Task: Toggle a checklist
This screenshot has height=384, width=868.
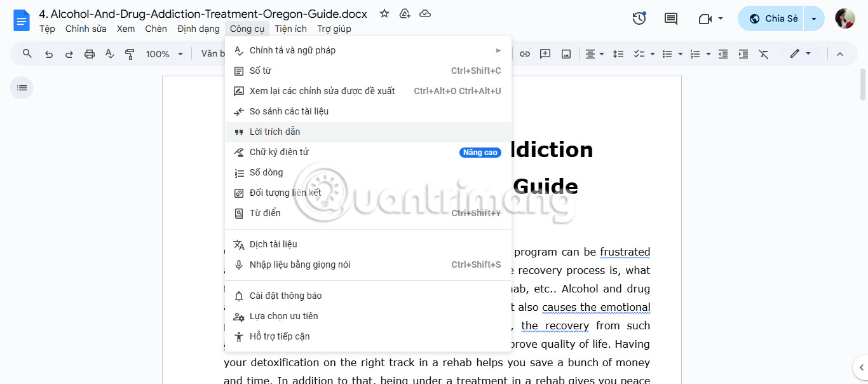Action: pos(640,54)
